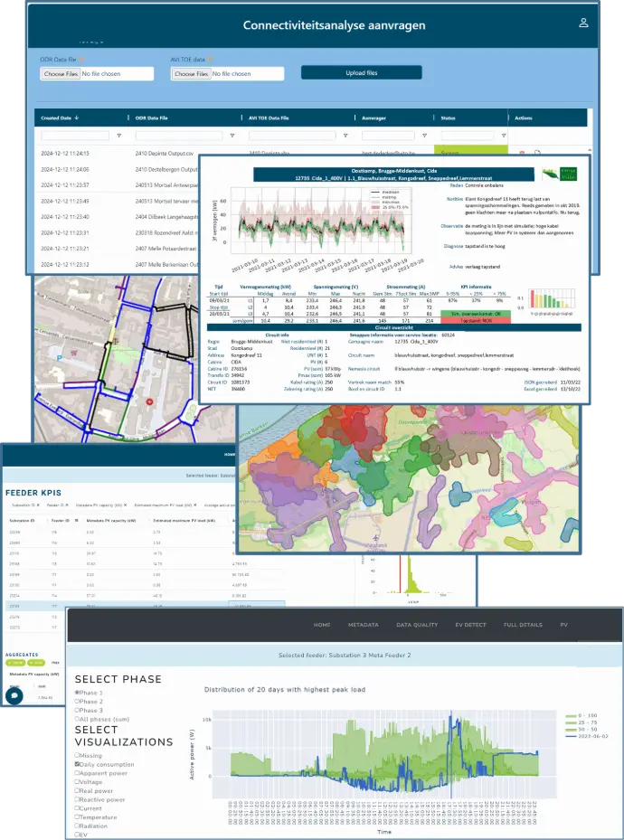The image size is (624, 840).
Task: Open chat bubble in Feeder KPIs panel
Action: click(14, 694)
